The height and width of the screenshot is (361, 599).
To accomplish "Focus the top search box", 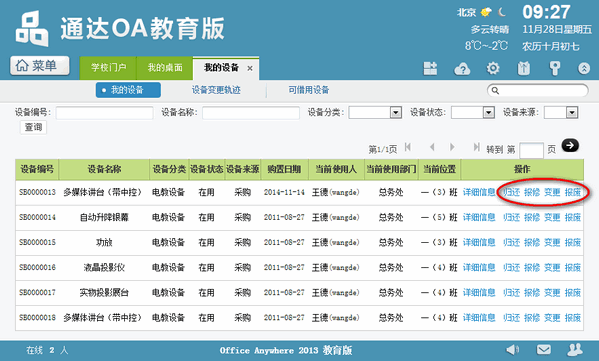I will [537, 91].
